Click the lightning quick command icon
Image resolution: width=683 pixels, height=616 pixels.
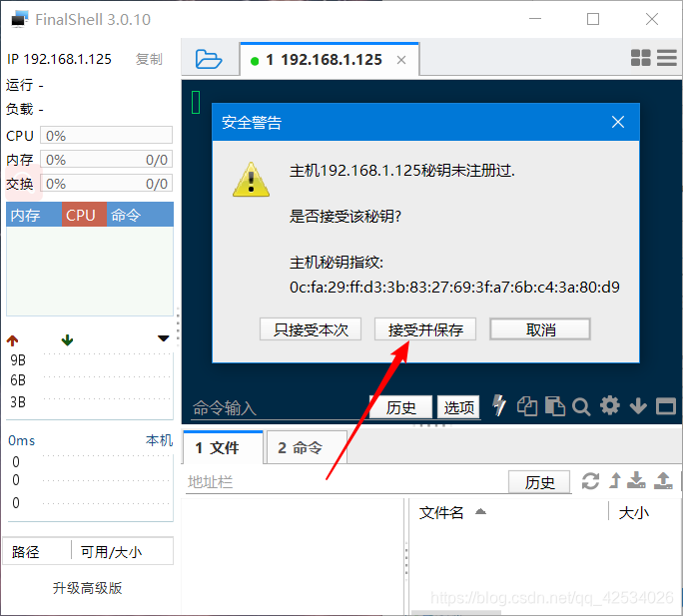[499, 405]
